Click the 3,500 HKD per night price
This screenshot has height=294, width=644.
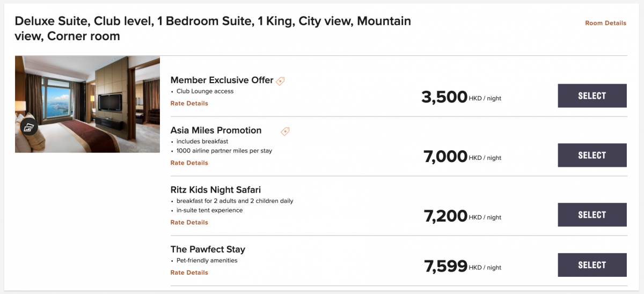pos(462,97)
